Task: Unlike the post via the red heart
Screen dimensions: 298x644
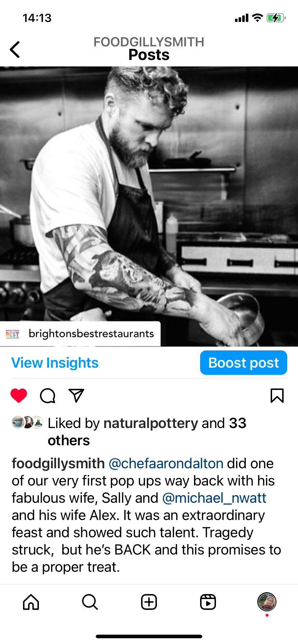Action: 19,396
